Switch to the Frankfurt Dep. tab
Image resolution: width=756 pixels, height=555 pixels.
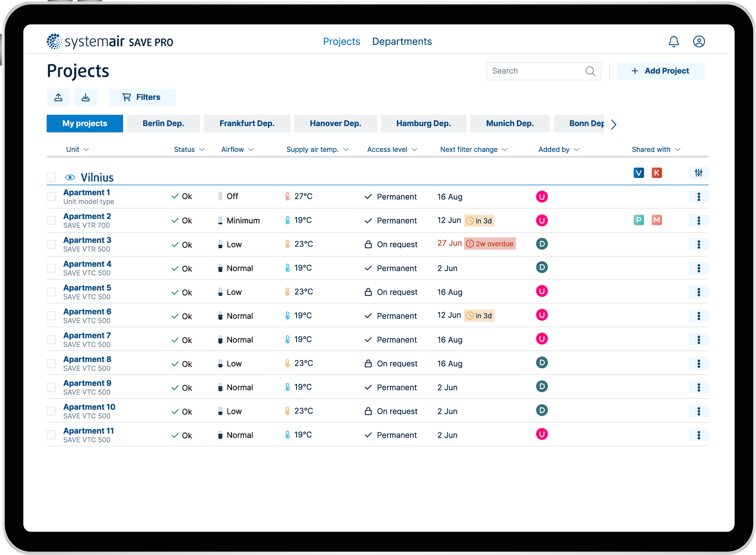click(247, 124)
